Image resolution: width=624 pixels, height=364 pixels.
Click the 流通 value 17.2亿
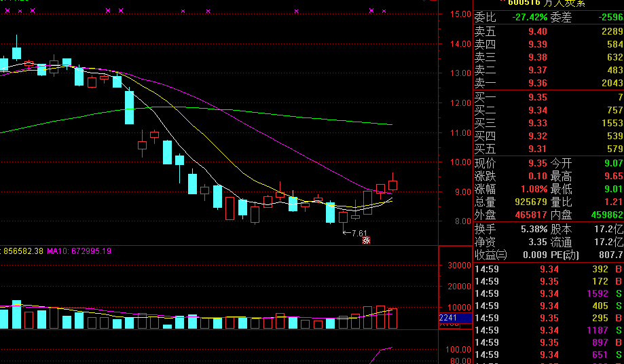610,242
